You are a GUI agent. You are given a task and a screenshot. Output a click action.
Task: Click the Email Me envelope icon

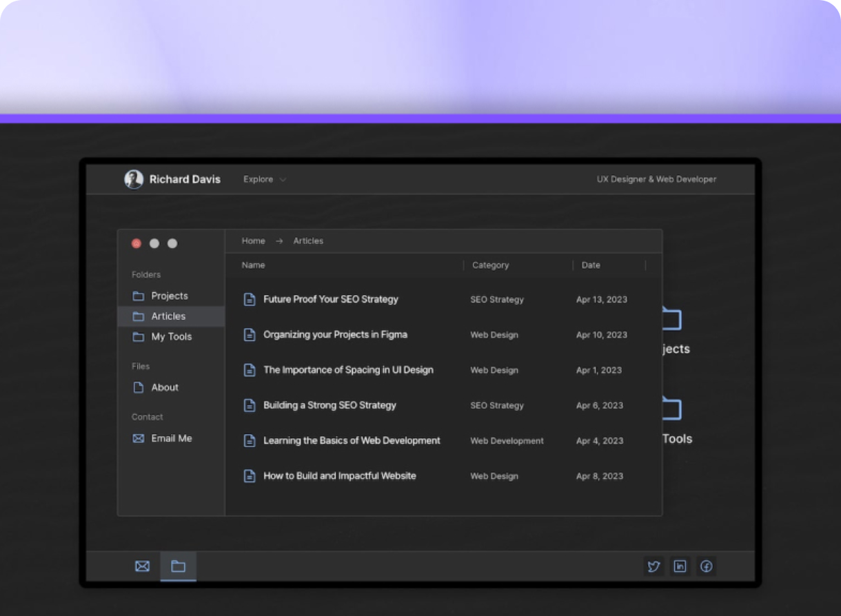coord(139,438)
